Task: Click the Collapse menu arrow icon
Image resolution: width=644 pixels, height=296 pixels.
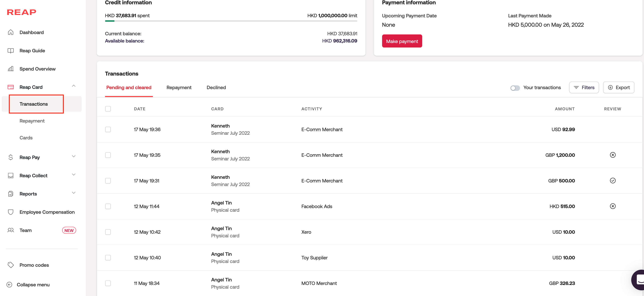Action: [9, 284]
